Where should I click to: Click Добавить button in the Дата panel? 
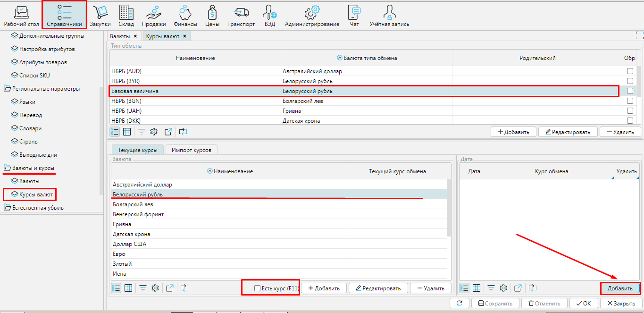[x=620, y=288]
